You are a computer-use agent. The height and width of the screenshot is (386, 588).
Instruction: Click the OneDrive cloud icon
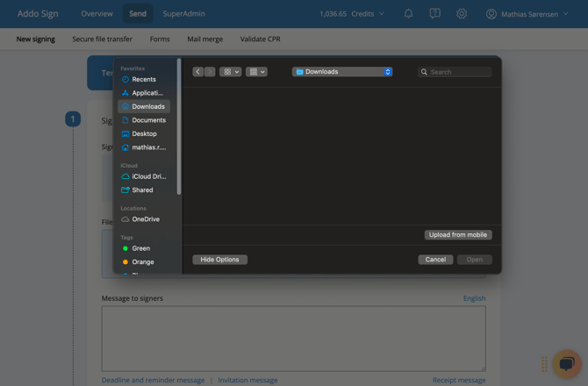pyautogui.click(x=125, y=219)
